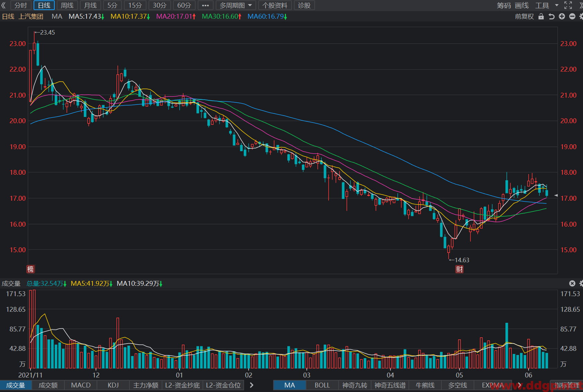Change 前复权 adjustment mode
This screenshot has width=583, height=392.
524,16
